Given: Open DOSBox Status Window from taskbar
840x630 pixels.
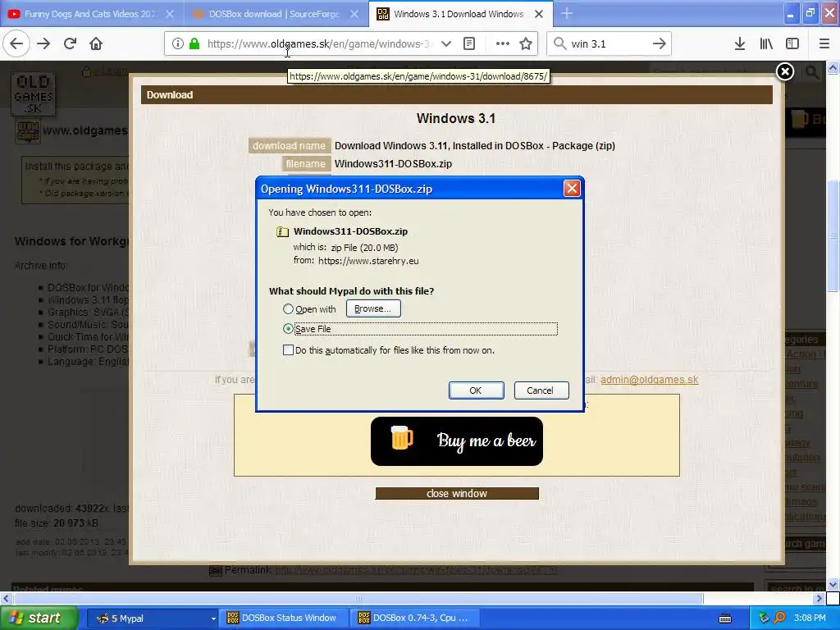Looking at the screenshot, I should pyautogui.click(x=284, y=619).
